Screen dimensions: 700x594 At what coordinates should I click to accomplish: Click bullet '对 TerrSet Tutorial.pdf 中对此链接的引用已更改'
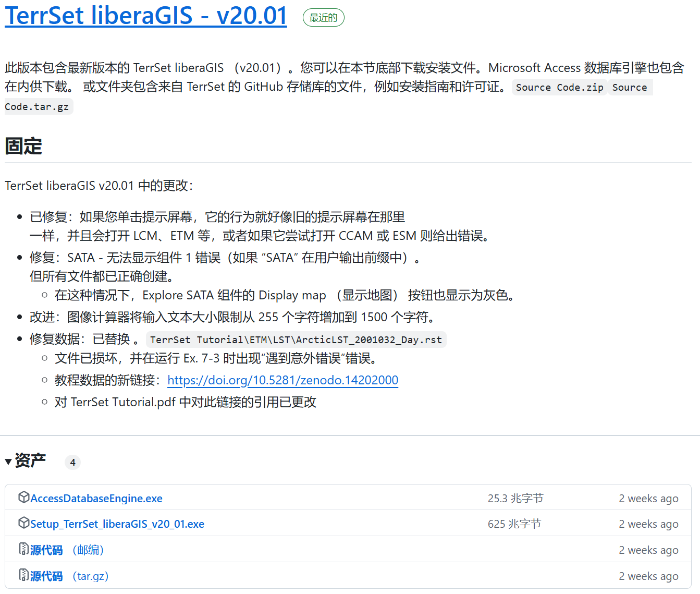tap(186, 402)
